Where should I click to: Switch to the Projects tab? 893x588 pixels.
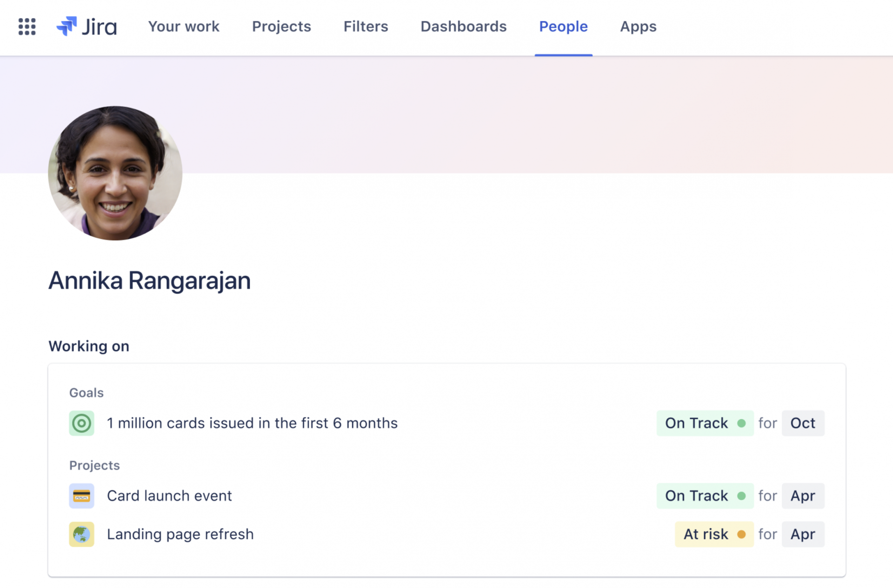[281, 27]
